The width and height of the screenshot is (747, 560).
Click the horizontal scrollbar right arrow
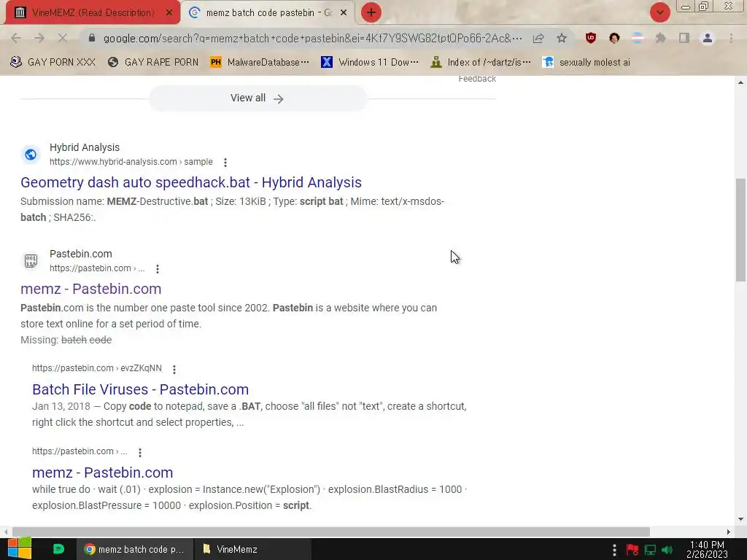728,532
